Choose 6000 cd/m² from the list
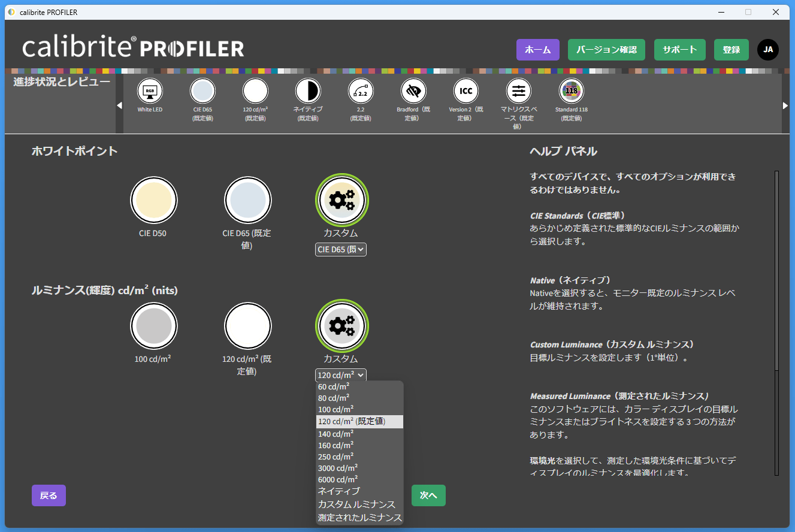The width and height of the screenshot is (795, 532). [x=359, y=479]
